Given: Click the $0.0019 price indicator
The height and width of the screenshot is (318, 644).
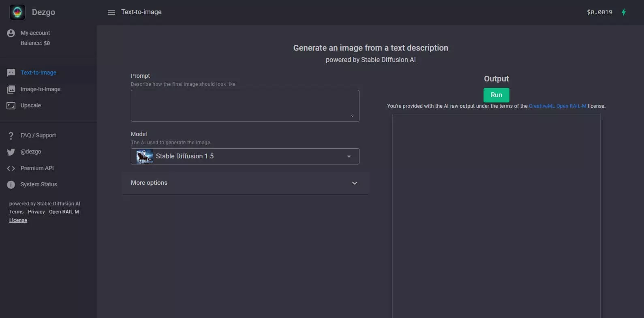Looking at the screenshot, I should (599, 12).
